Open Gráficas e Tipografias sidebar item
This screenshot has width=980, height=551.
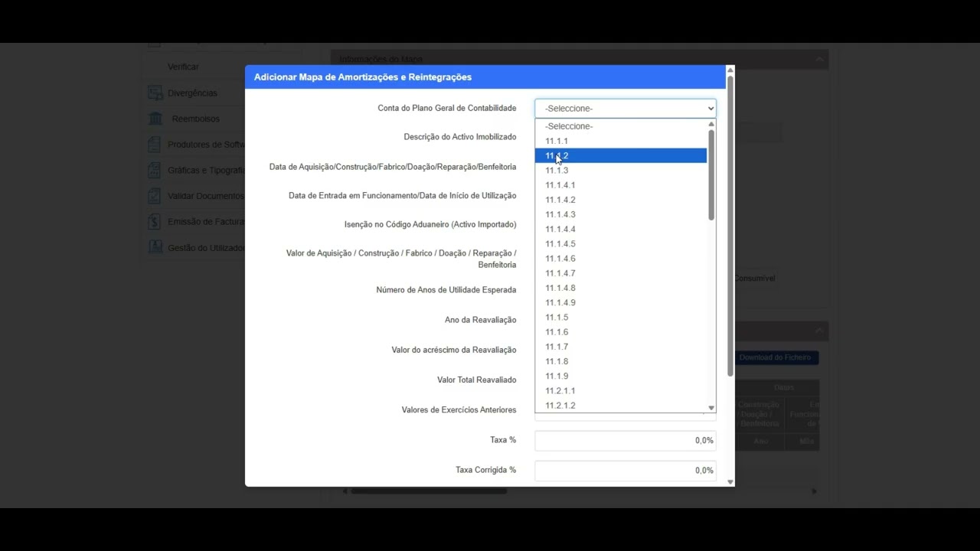point(206,170)
